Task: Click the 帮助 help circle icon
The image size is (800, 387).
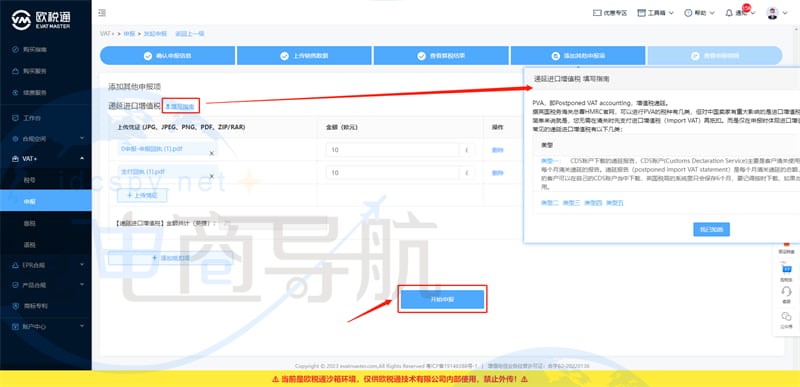Action: coord(688,13)
